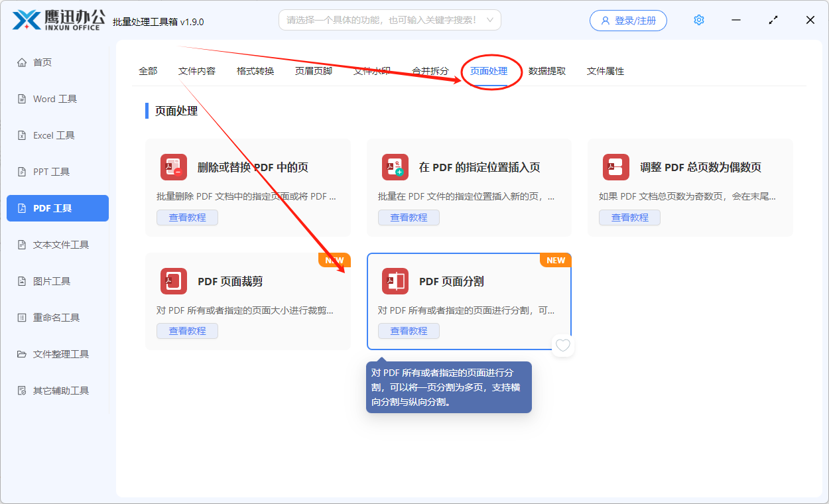829x504 pixels.
Task: Click the 调整 PDF 总页数为偶数页 icon
Action: point(616,167)
